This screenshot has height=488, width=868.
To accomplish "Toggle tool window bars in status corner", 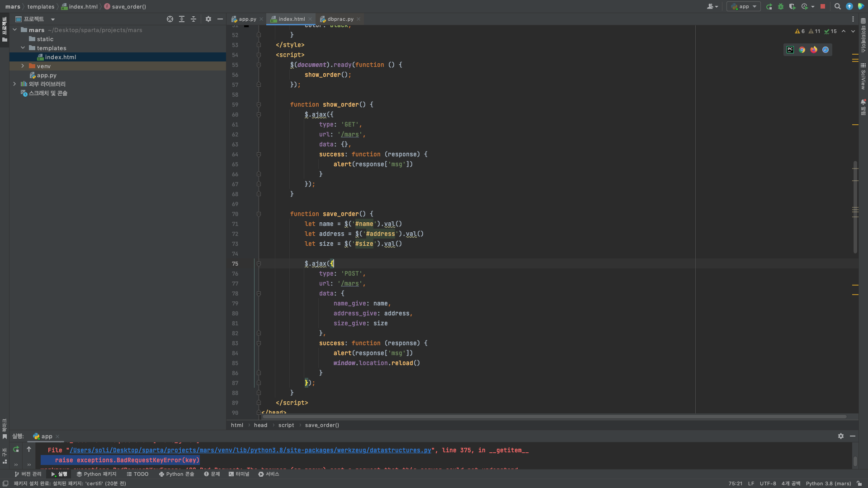I will [5, 483].
